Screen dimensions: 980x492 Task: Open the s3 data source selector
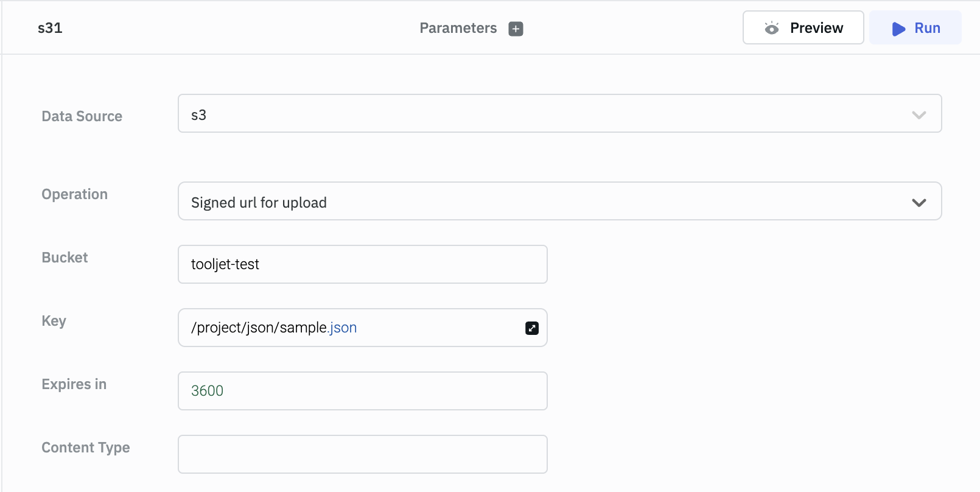548,114
